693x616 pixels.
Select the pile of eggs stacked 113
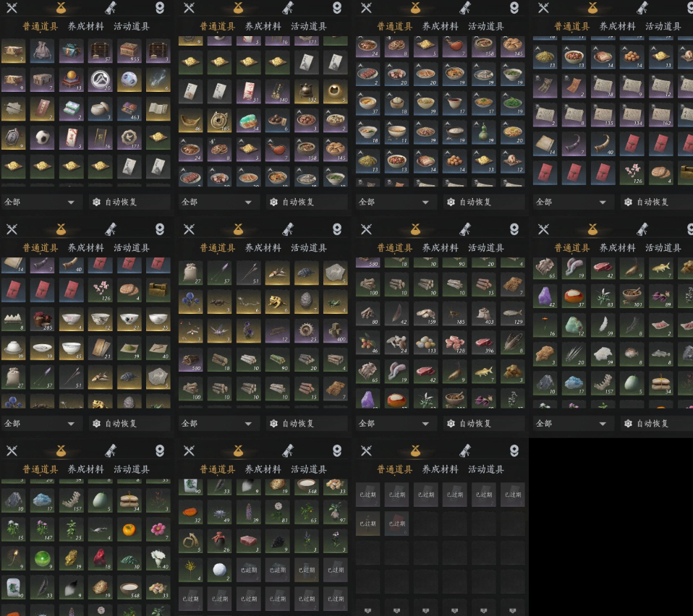point(425,342)
